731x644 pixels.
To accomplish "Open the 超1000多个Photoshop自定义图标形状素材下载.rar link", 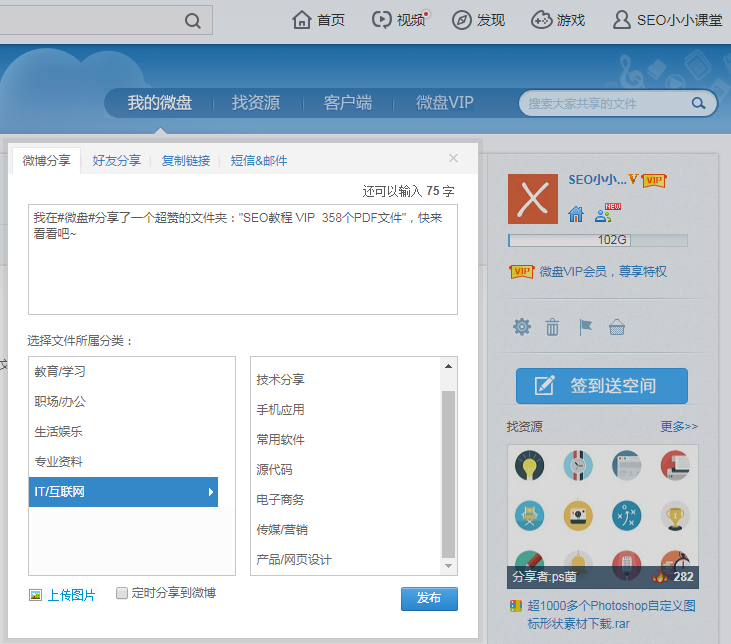I will tap(611, 615).
